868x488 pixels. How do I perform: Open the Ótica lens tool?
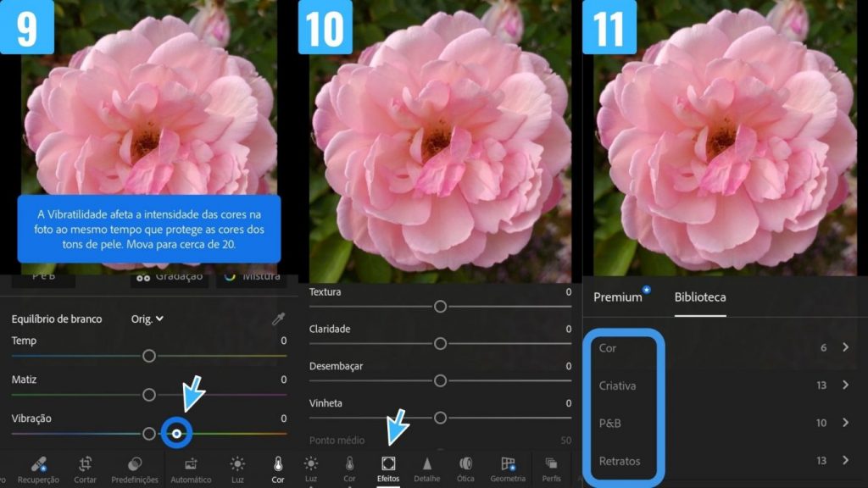click(x=465, y=469)
